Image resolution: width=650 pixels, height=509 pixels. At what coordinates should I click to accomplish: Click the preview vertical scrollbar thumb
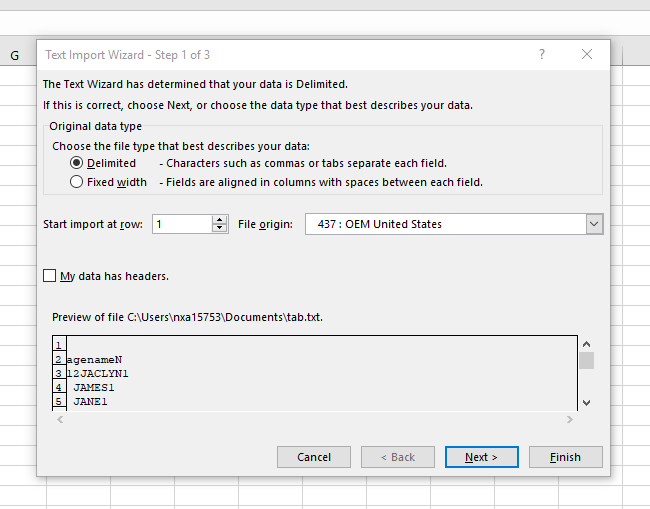tap(586, 361)
